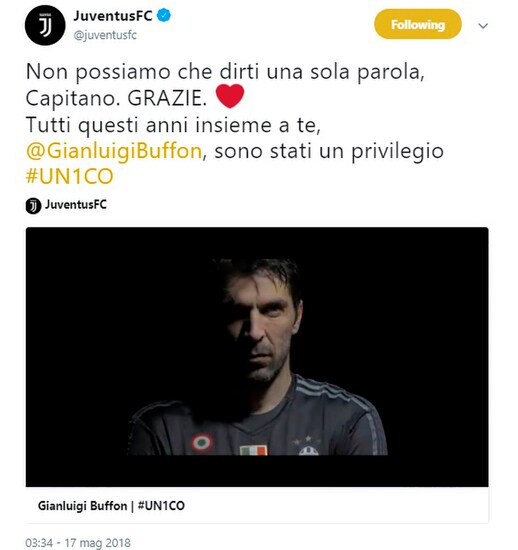The height and width of the screenshot is (550, 518).
Task: Open the Gianluigi Buffon | #UN1CO card title
Action: point(111,505)
